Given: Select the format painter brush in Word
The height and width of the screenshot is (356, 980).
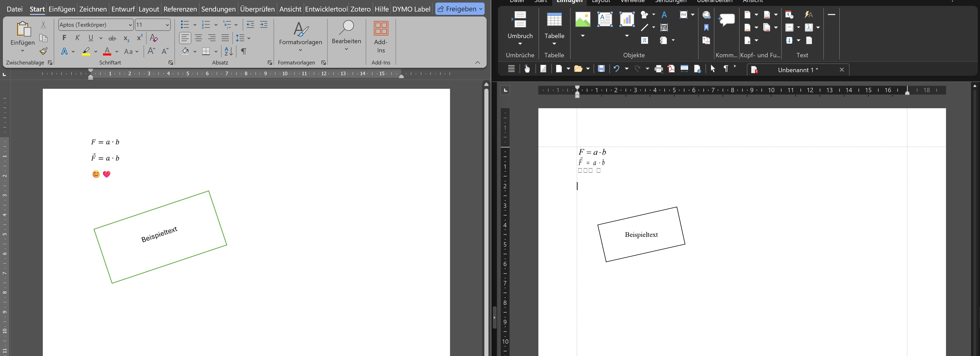Looking at the screenshot, I should [43, 51].
